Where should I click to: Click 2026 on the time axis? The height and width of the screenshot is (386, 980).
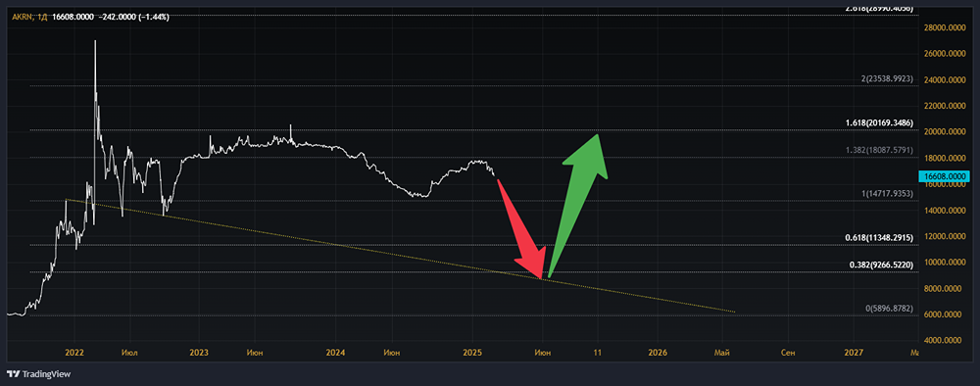659,353
